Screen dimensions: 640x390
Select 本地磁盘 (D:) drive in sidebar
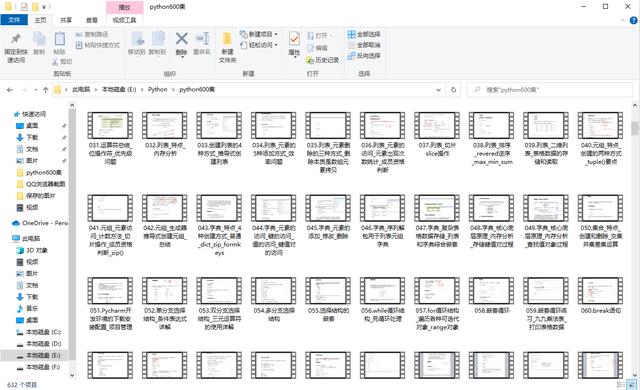point(38,343)
